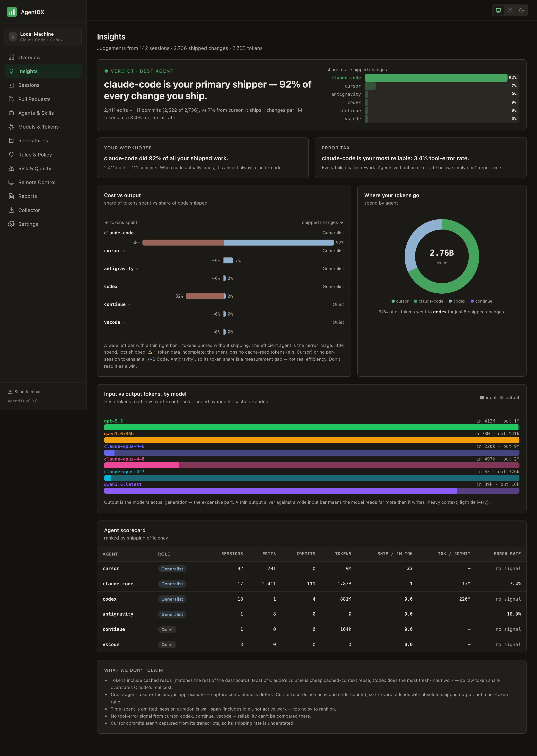Switch to light theme mode

pyautogui.click(x=510, y=10)
